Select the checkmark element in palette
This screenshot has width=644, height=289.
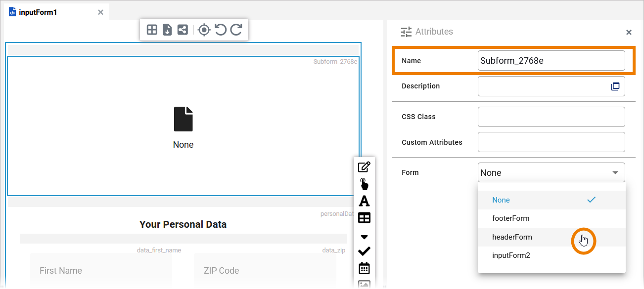pyautogui.click(x=364, y=251)
